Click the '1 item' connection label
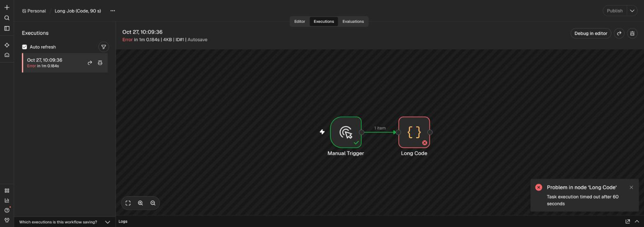644x227 pixels. [380, 128]
